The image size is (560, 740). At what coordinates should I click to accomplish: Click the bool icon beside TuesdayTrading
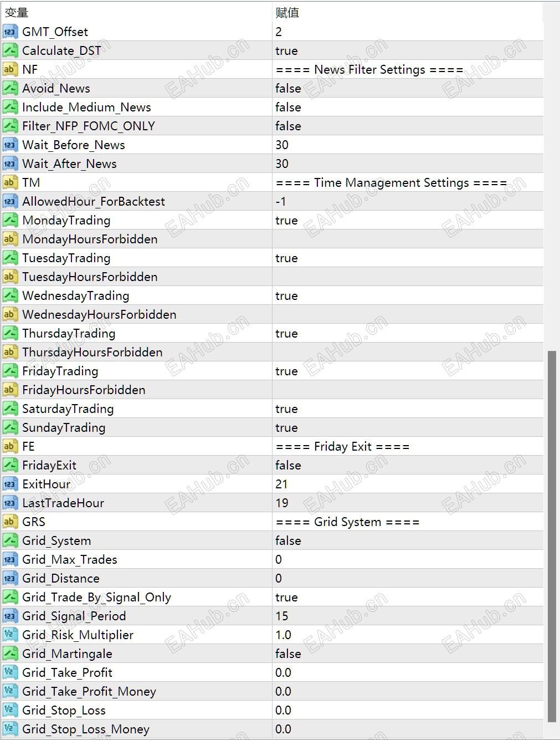coord(10,258)
